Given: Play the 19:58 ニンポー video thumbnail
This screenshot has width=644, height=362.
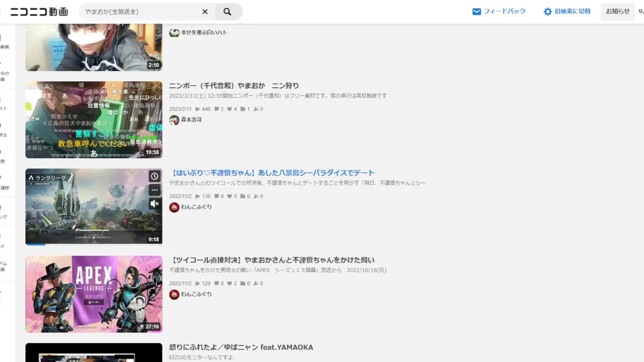Looking at the screenshot, I should pyautogui.click(x=94, y=120).
